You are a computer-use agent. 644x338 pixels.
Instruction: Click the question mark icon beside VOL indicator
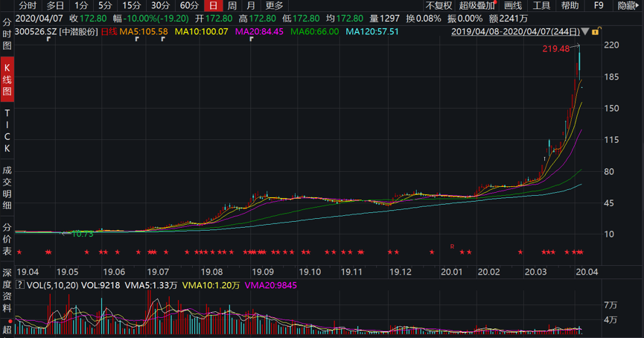20,284
